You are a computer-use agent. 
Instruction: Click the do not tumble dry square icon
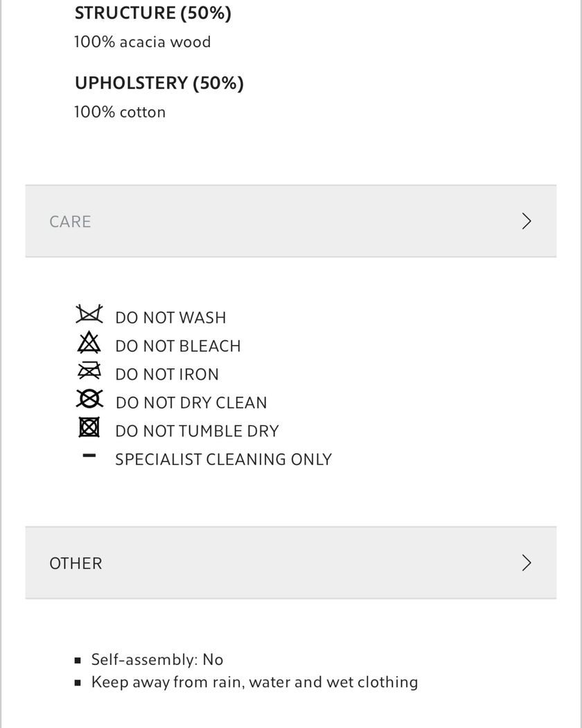point(89,429)
